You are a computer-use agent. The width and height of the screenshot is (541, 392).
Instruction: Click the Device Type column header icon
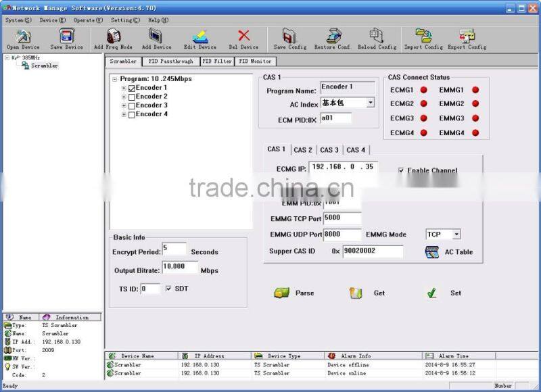tap(258, 356)
